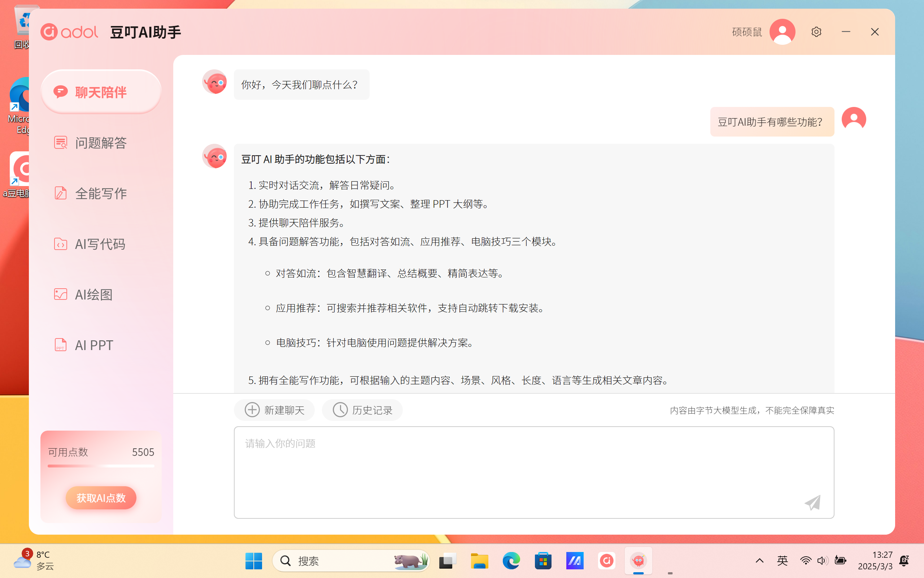Open the weather widget showing 8°C
924x578 pixels.
point(34,561)
